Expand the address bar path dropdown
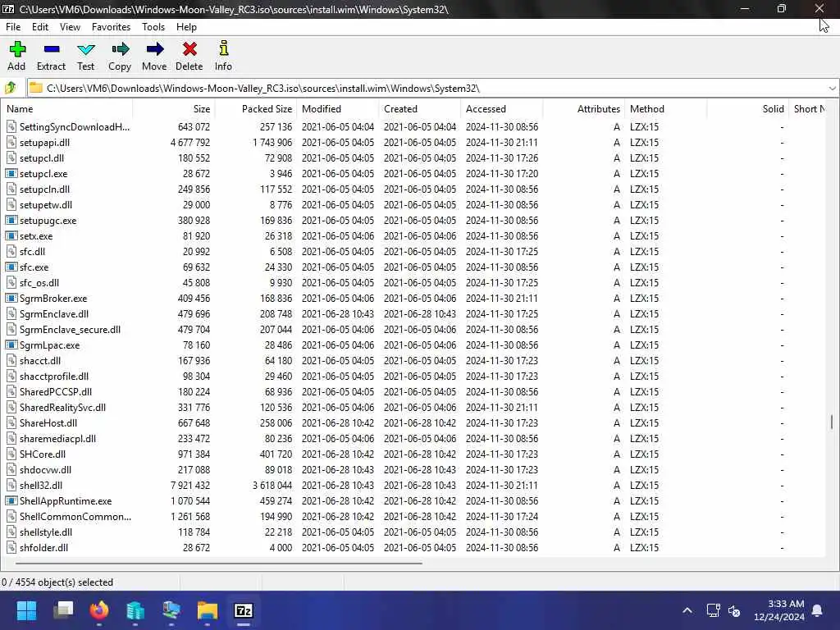 coord(832,89)
